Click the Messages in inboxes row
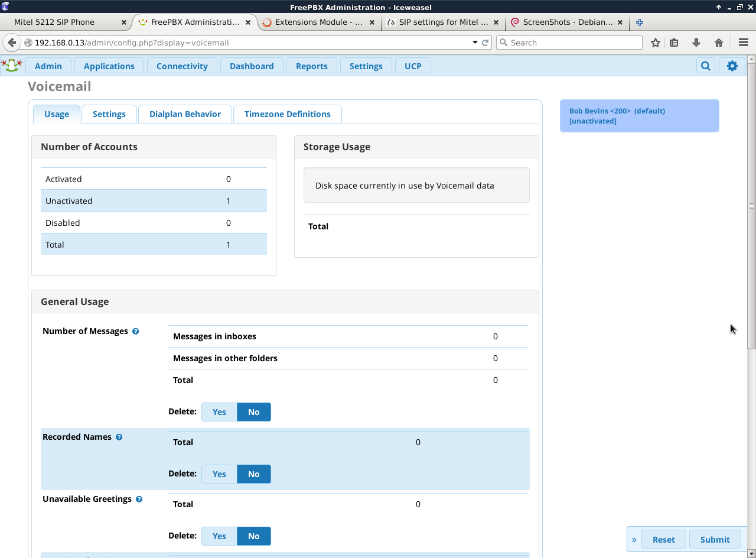This screenshot has width=756, height=558. click(348, 336)
